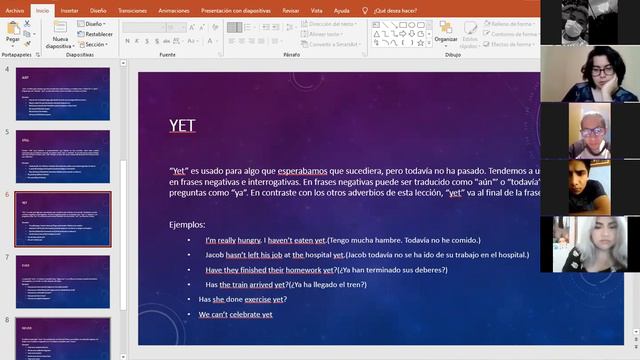This screenshot has width=640, height=360.
Task: Select the Text Box shape in gallery
Action: pos(376,25)
